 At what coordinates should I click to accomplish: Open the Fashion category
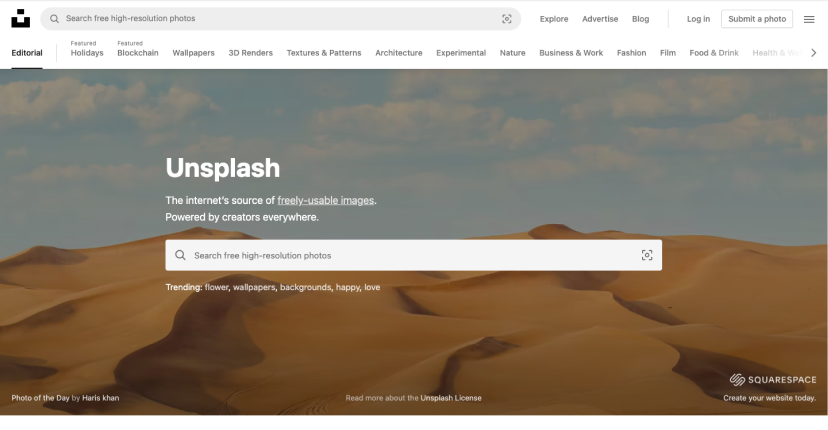click(x=631, y=53)
